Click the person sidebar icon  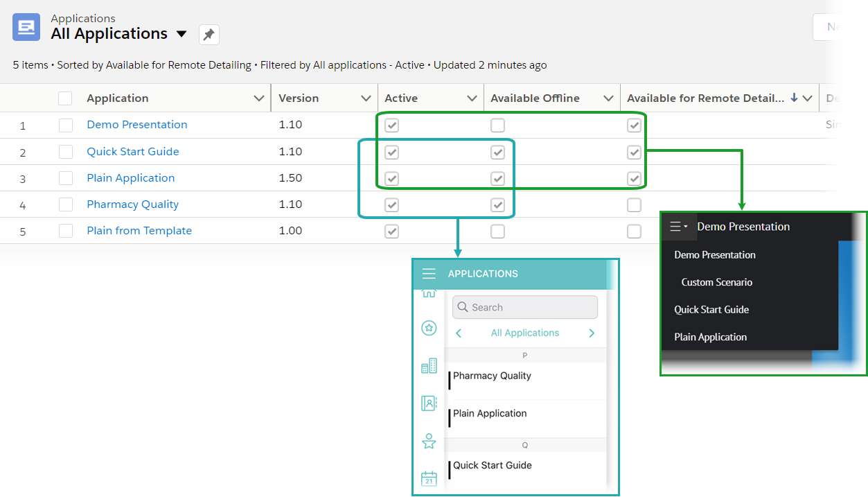[x=429, y=441]
